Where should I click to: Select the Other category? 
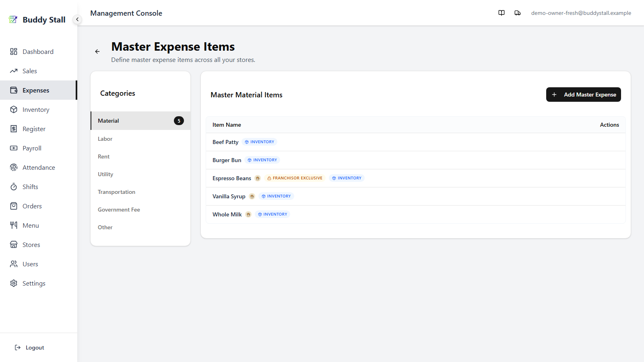point(140,227)
